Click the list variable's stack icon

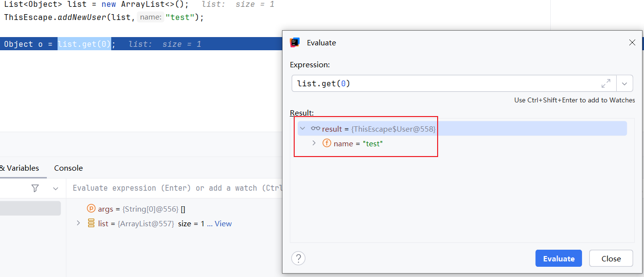click(x=91, y=223)
